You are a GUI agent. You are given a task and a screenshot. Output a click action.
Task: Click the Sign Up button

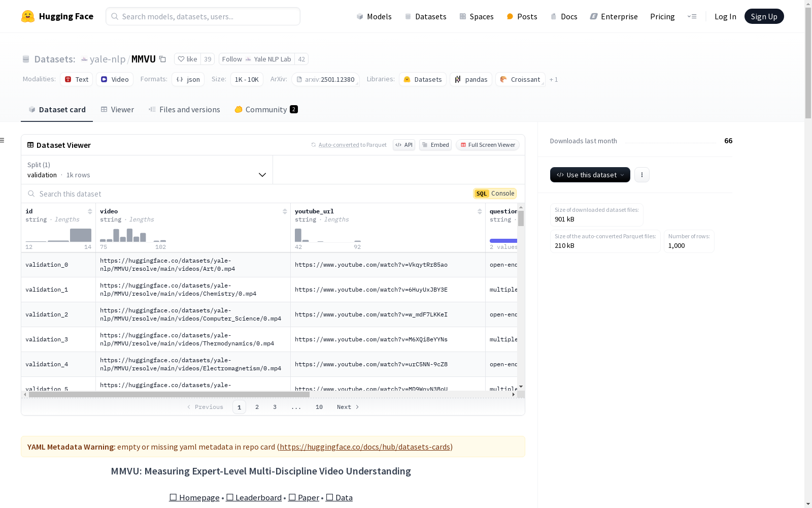tap(764, 16)
